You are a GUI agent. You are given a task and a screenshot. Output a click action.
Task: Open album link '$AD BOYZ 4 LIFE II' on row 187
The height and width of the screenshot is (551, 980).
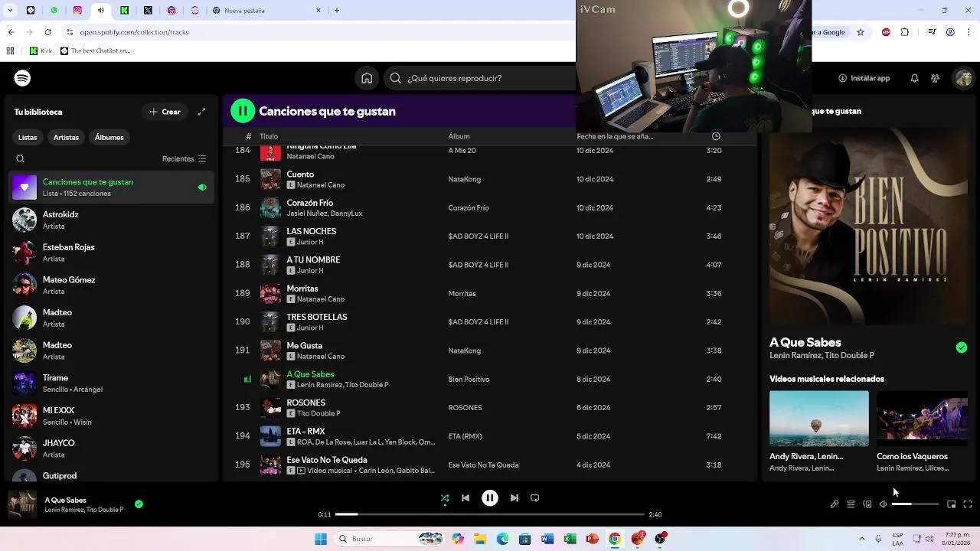tap(478, 236)
